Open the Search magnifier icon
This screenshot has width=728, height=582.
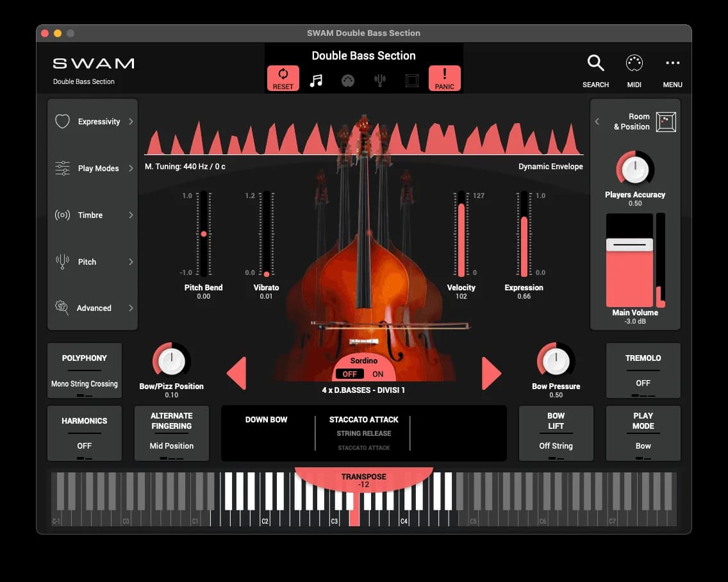pyautogui.click(x=595, y=63)
